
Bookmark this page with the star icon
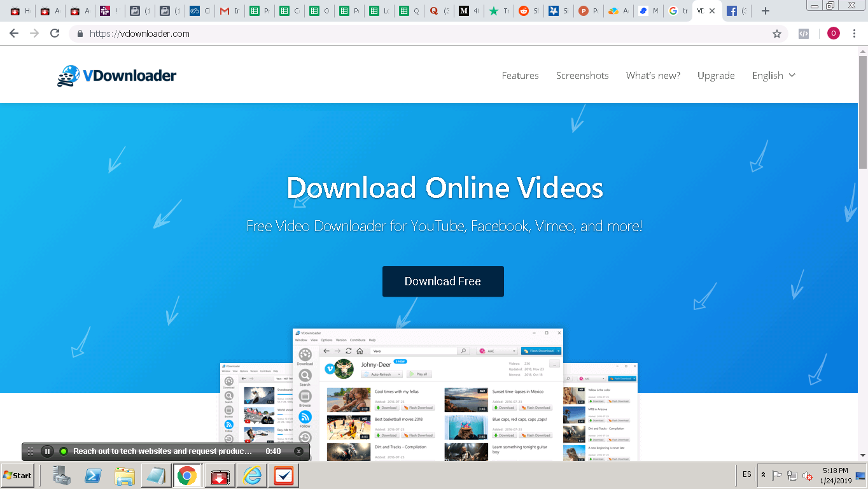pos(777,34)
